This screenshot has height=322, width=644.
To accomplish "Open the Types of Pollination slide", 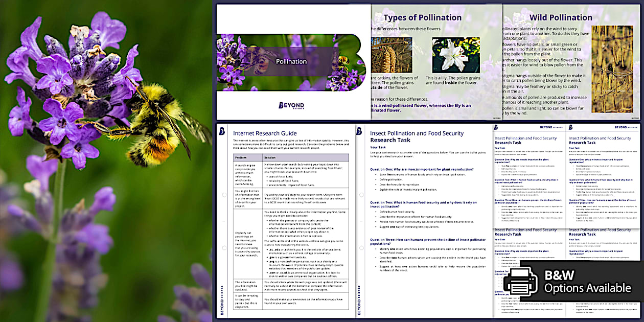I will coord(422,17).
